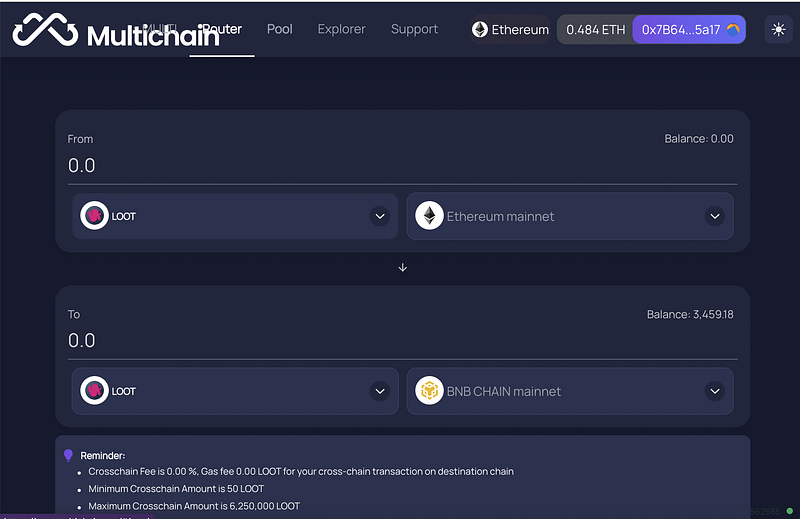800x519 pixels.
Task: Click the To amount input field
Action: point(402,340)
